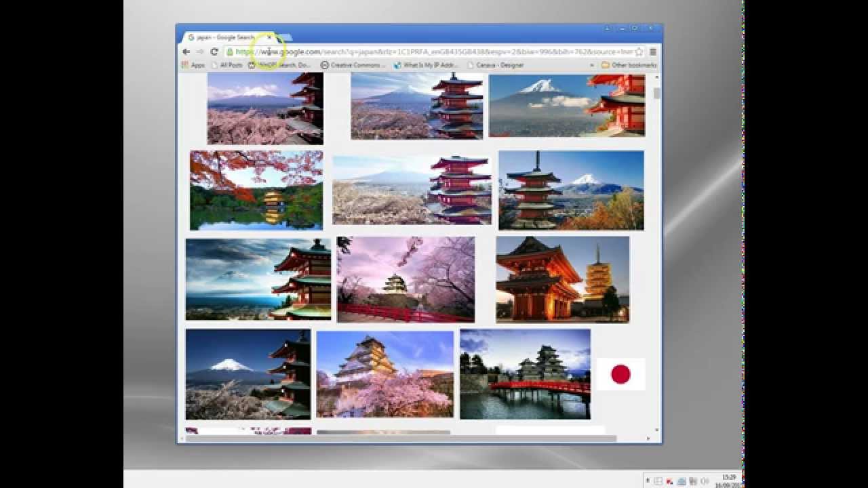
Task: Open the Chrome hamburger menu
Action: point(653,52)
